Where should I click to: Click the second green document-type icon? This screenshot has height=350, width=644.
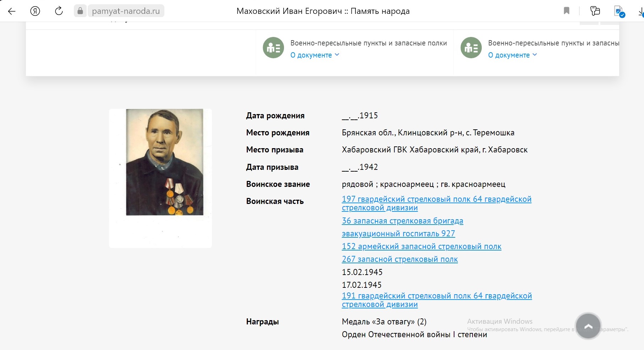[x=471, y=48]
